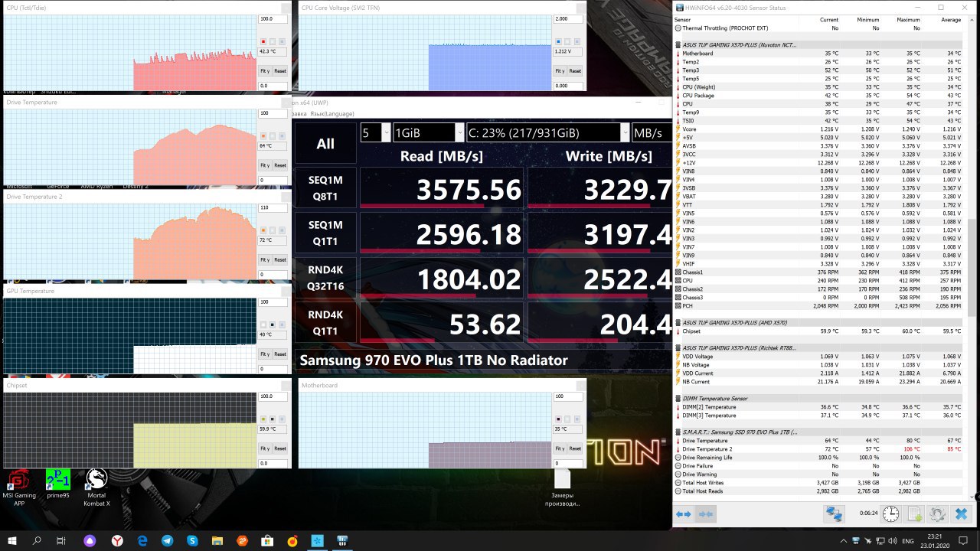This screenshot has width=980, height=551.
Task: Click the comment field Samsung 970 EVO Plus 1TB No Radiator
Action: point(483,360)
